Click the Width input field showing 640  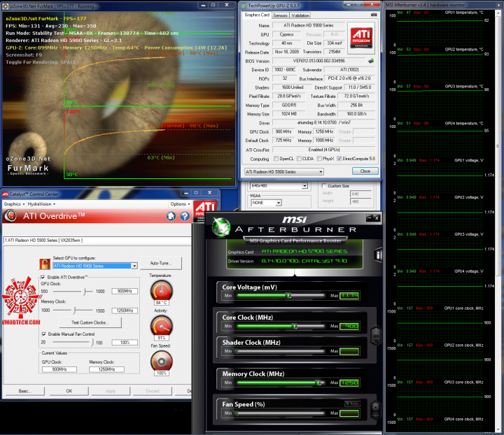pos(360,194)
